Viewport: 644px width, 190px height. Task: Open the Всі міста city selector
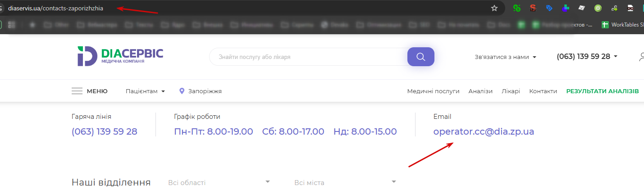(345, 182)
